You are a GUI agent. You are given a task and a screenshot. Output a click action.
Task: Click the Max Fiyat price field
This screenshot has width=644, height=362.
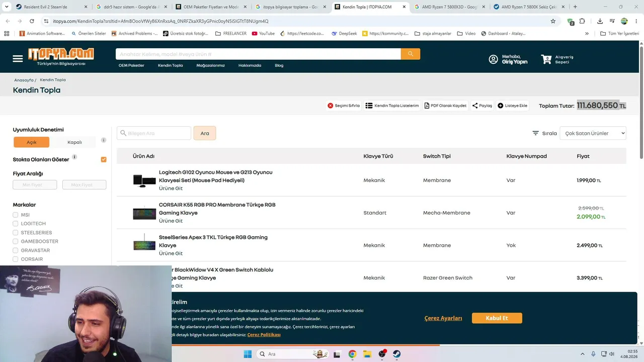(x=84, y=185)
